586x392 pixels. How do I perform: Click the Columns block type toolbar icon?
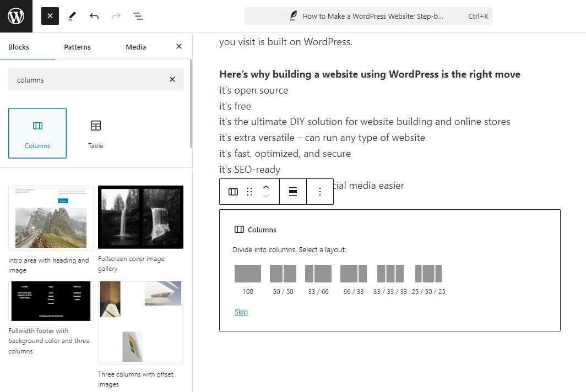[233, 192]
